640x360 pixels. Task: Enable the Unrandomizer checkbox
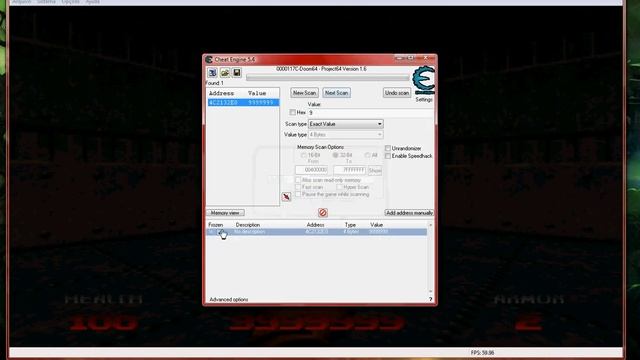[x=387, y=148]
